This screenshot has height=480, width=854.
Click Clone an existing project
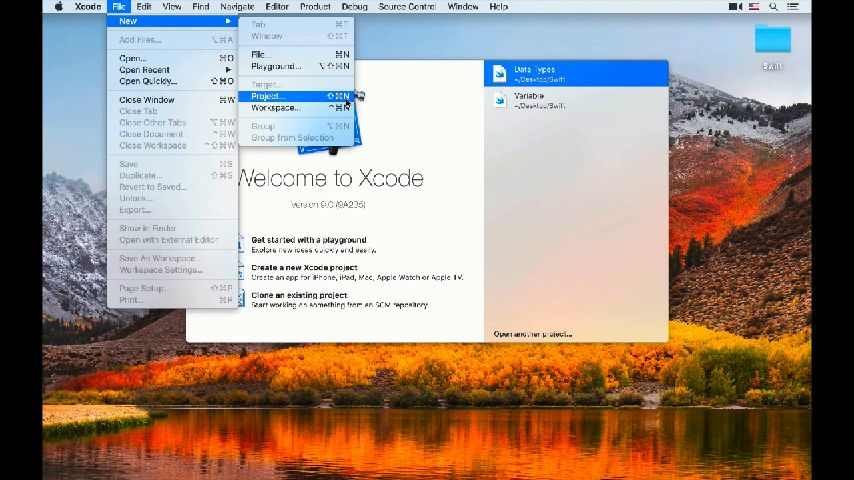tap(299, 295)
